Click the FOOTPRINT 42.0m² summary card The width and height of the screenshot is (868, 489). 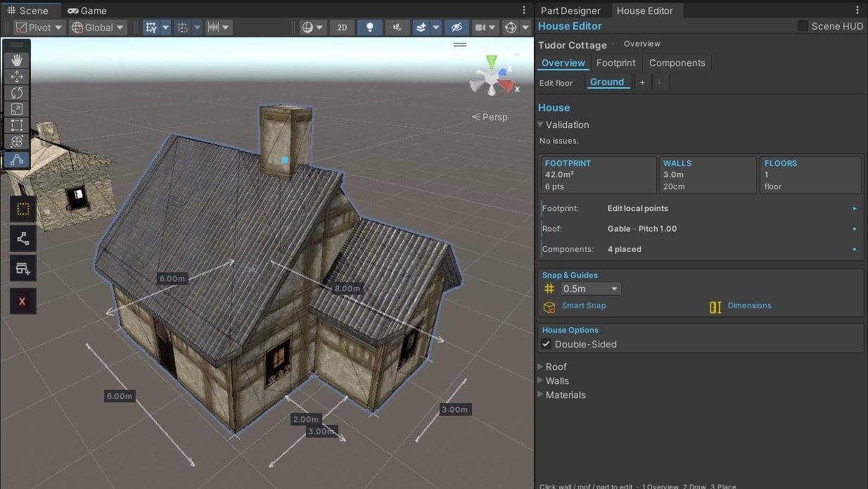tap(598, 175)
